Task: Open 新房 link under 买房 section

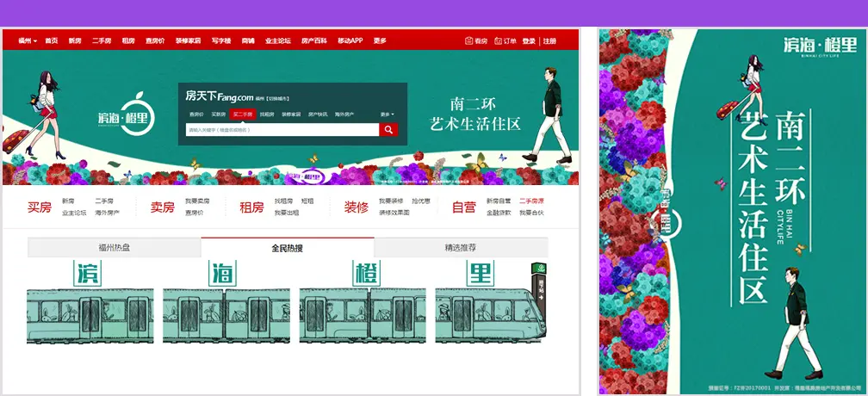Action: (68, 201)
